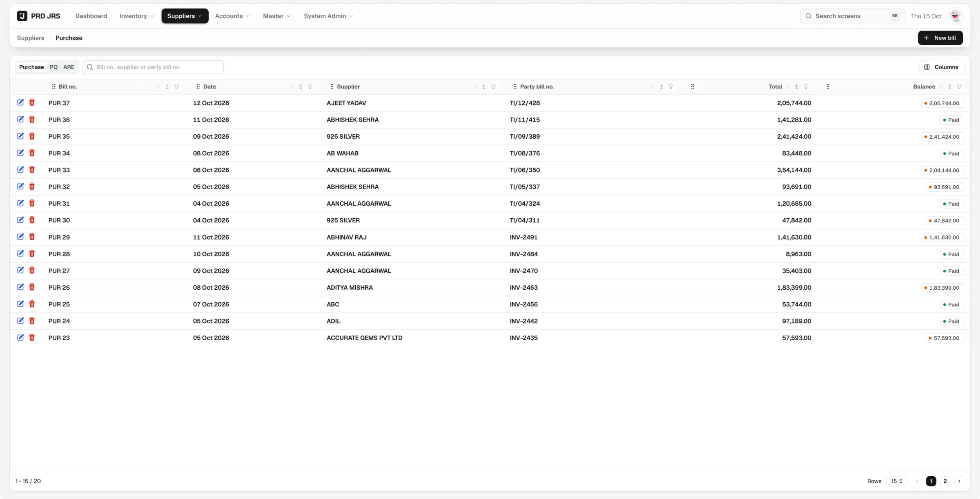
Task: Click the Search screens box
Action: coord(852,16)
